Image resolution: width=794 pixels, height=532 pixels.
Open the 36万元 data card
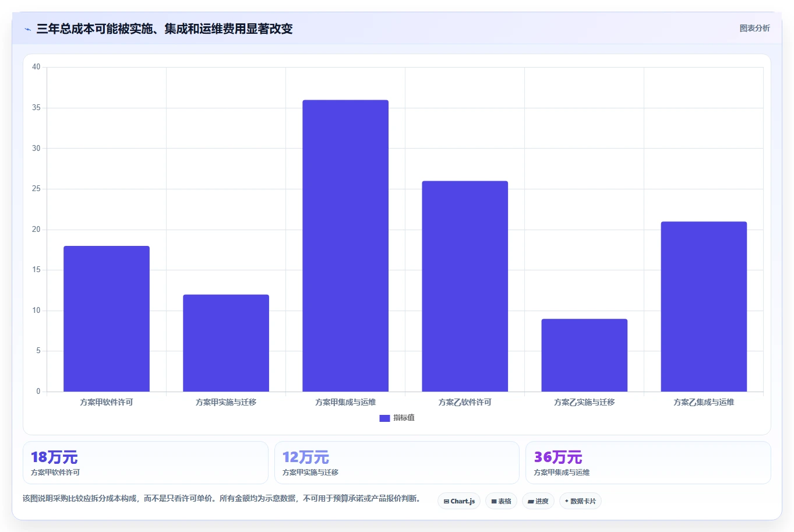pos(648,463)
